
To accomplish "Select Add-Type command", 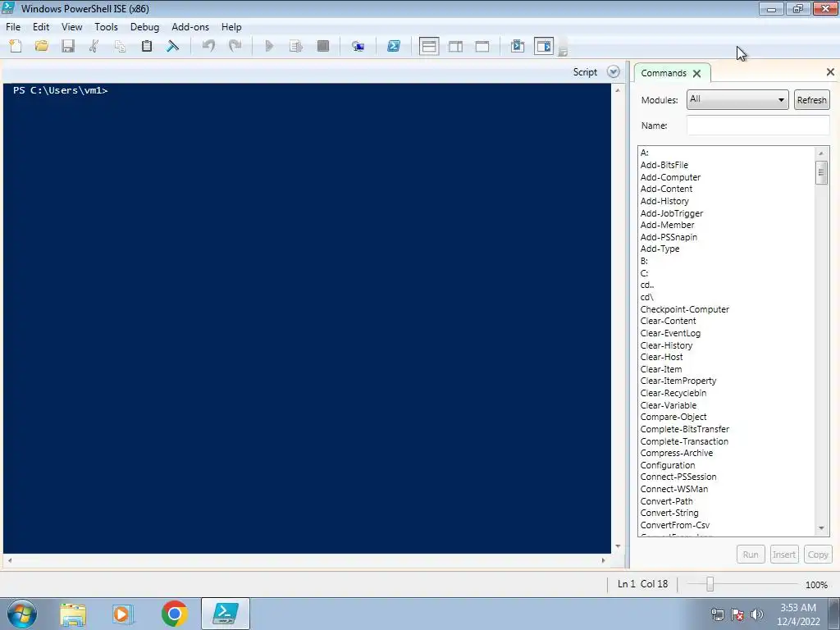I will coord(660,249).
